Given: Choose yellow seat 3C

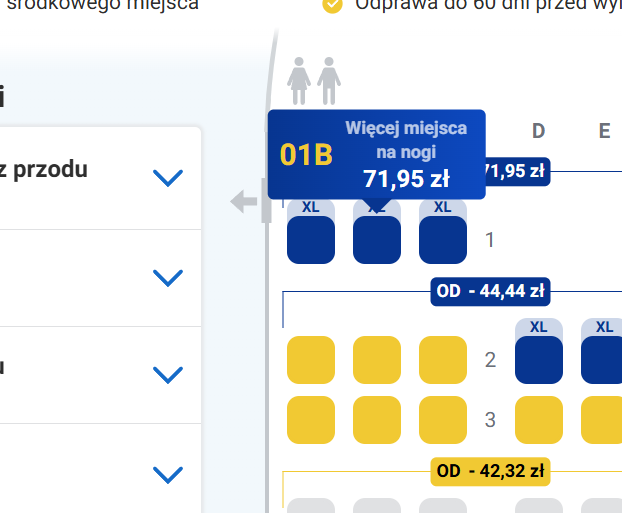Looking at the screenshot, I should pyautogui.click(x=443, y=420).
